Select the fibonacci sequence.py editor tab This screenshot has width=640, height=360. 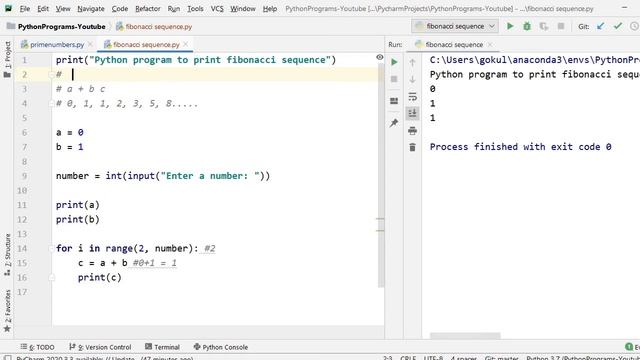tap(146, 44)
